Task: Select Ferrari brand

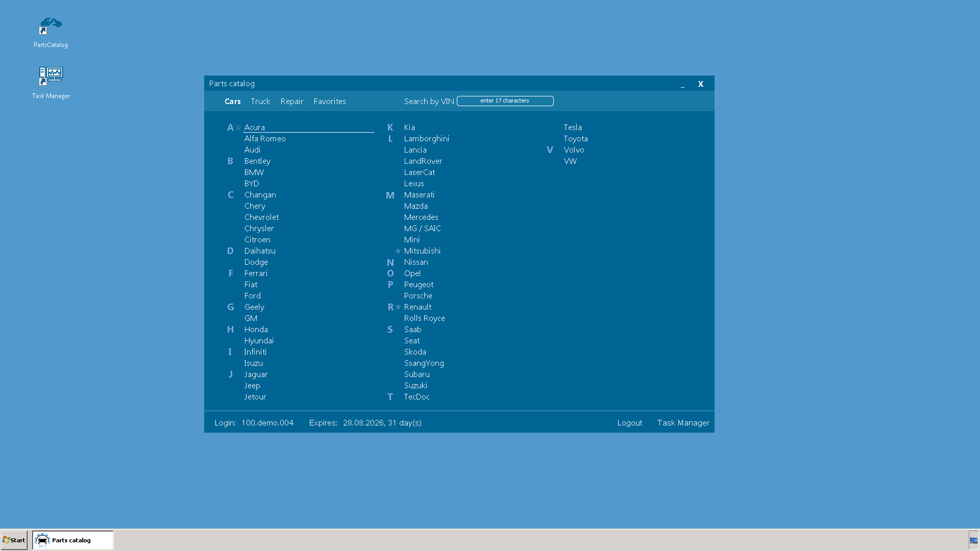Action: pyautogui.click(x=256, y=273)
